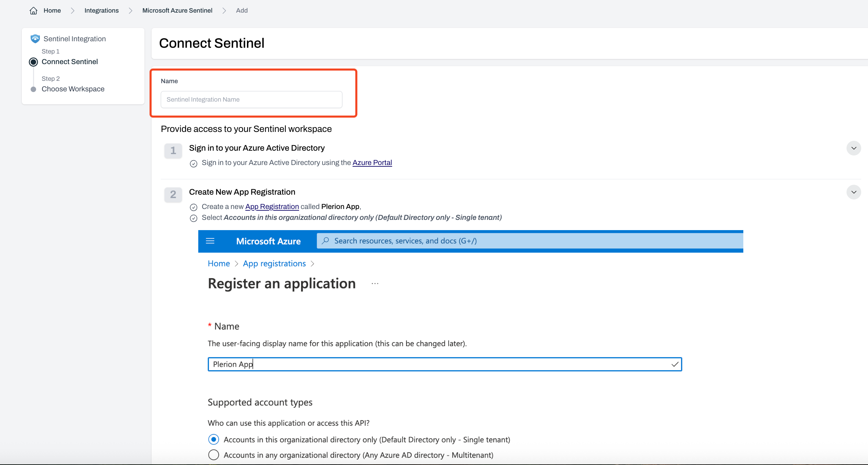Select Multitenant Azure AD directory radio option
This screenshot has height=465, width=868.
point(214,455)
